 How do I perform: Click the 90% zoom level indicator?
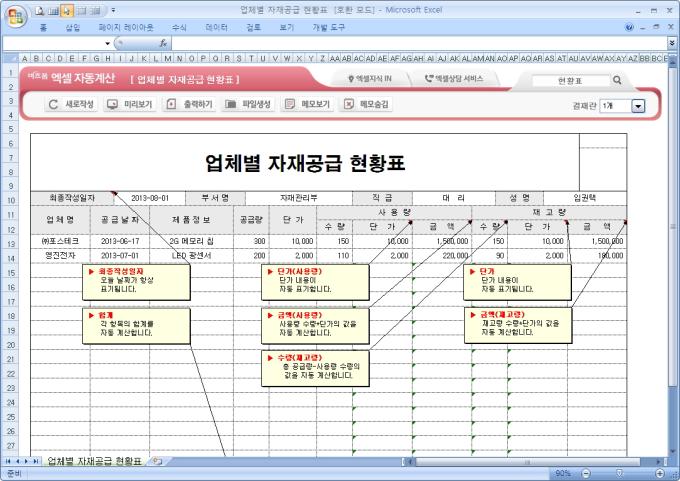pos(563,473)
